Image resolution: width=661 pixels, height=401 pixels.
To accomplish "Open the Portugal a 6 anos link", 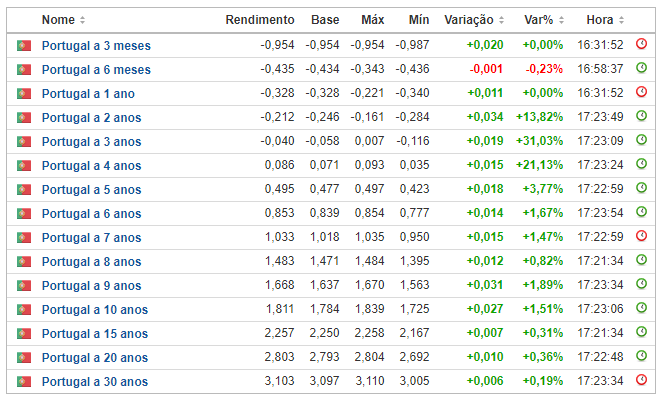I will click(x=91, y=214).
